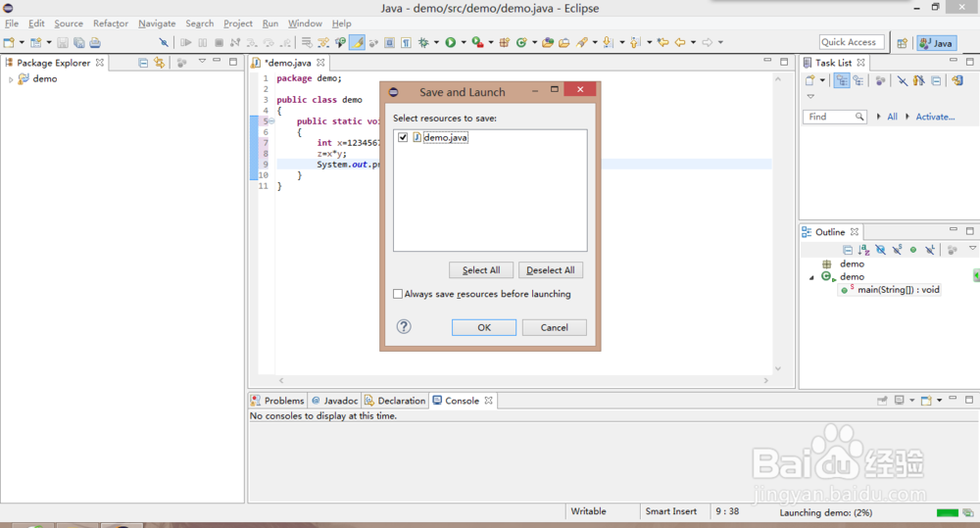Click the Suspend debug icon
980x528 pixels.
[x=203, y=42]
